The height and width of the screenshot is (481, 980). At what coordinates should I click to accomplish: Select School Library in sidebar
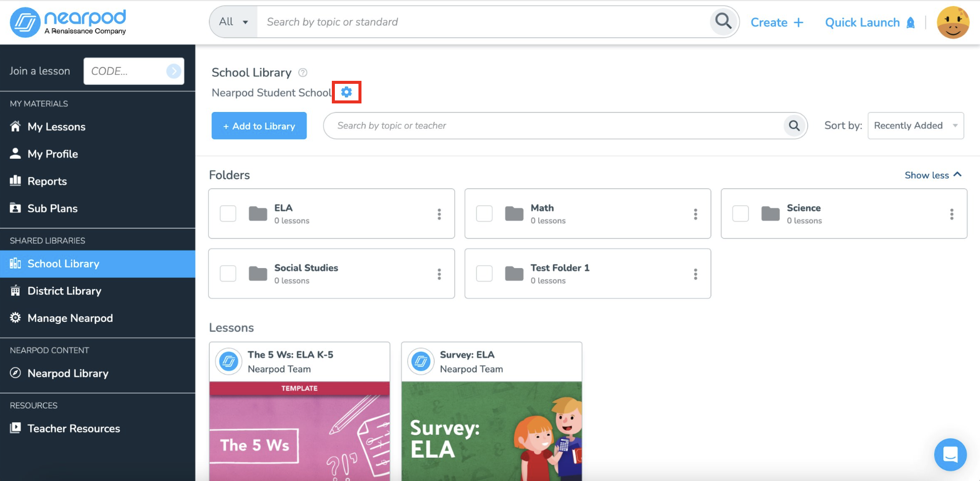coord(97,264)
